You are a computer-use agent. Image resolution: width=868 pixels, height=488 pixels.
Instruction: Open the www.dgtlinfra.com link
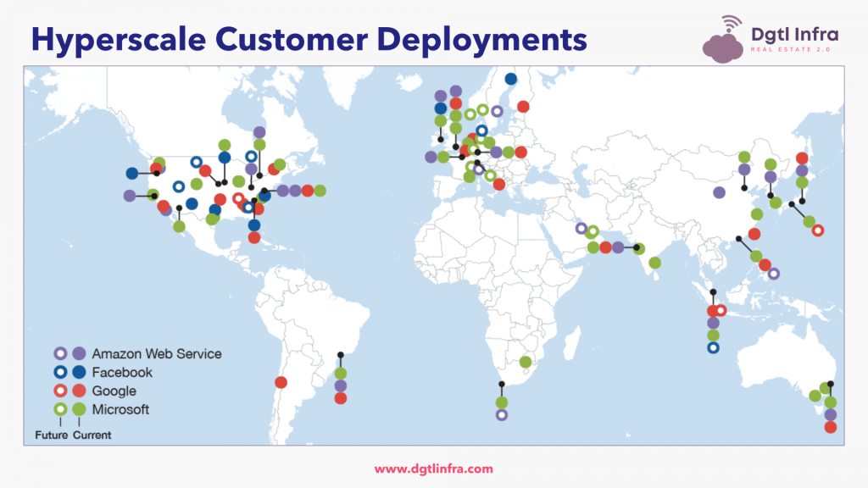[433, 469]
